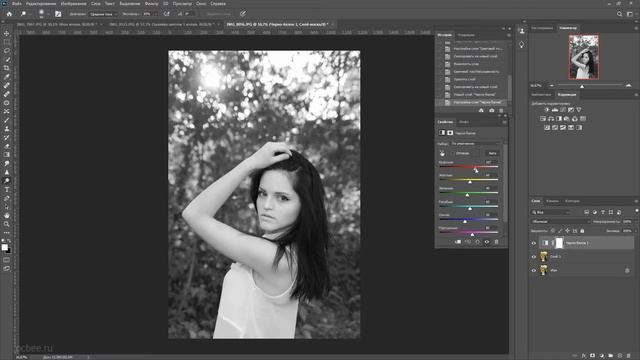Viewport: 640px width, 360px height.
Task: Delete adjustment layer via Properties trash icon
Action: point(497,242)
